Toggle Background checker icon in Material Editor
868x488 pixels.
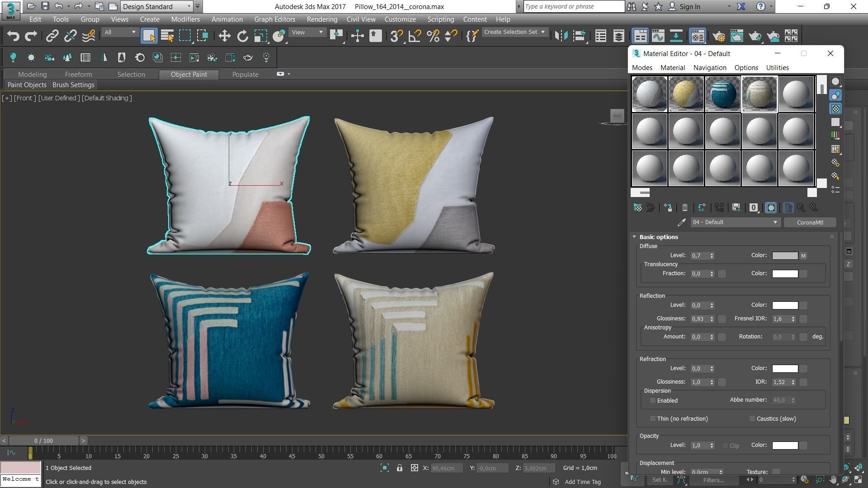(835, 109)
